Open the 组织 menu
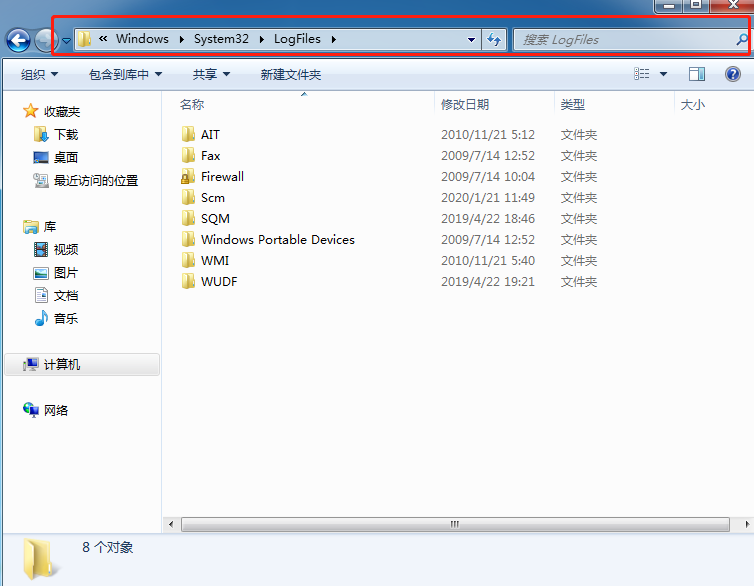 (x=39, y=74)
